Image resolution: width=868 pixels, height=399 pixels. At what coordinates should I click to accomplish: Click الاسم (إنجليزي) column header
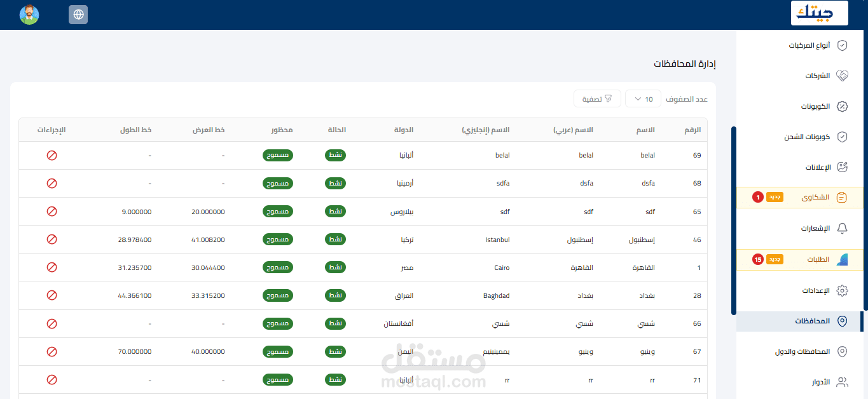[x=486, y=130]
